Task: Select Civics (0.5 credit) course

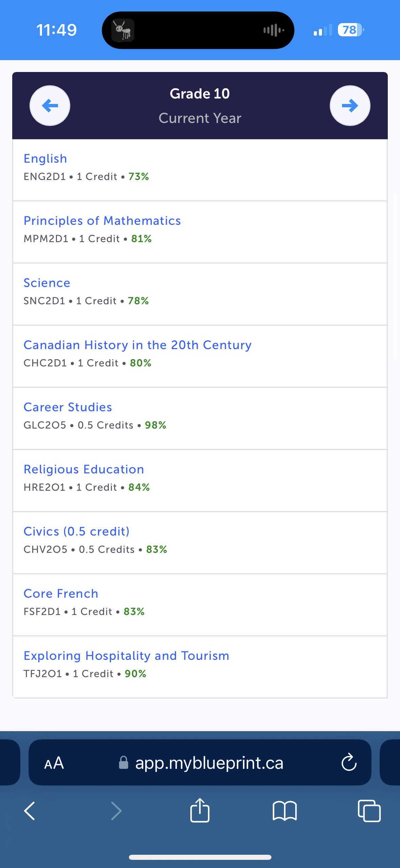Action: 77,531
